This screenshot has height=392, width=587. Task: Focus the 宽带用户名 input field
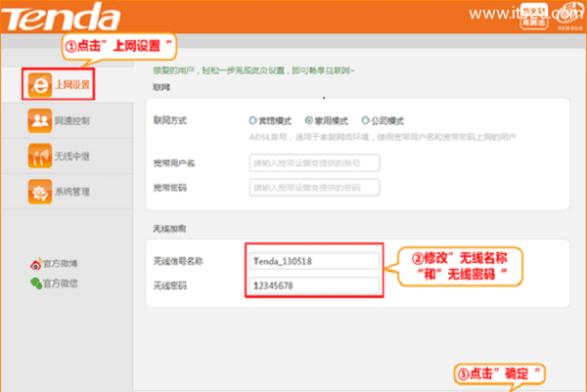[314, 163]
